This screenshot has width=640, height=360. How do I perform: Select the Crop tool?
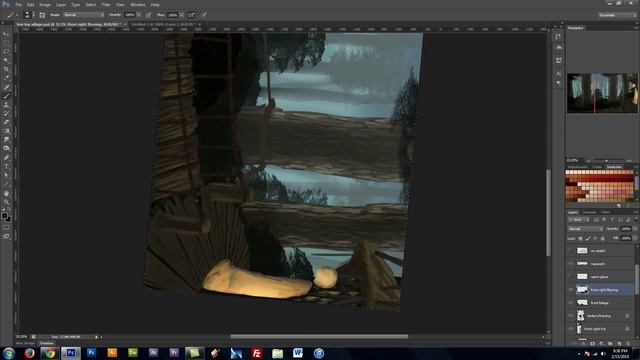tap(6, 69)
